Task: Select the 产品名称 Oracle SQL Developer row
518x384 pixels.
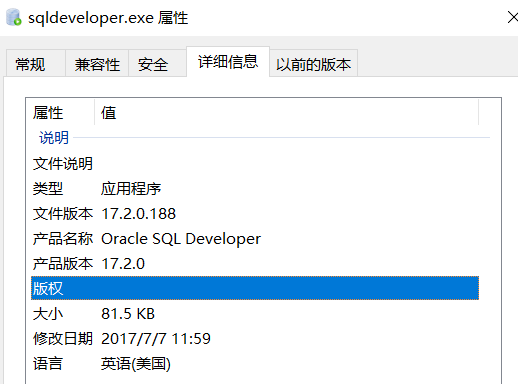Action: pyautogui.click(x=255, y=239)
